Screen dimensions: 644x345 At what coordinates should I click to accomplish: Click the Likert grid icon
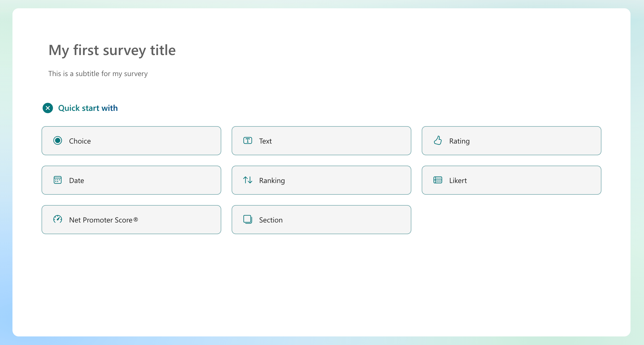click(438, 180)
